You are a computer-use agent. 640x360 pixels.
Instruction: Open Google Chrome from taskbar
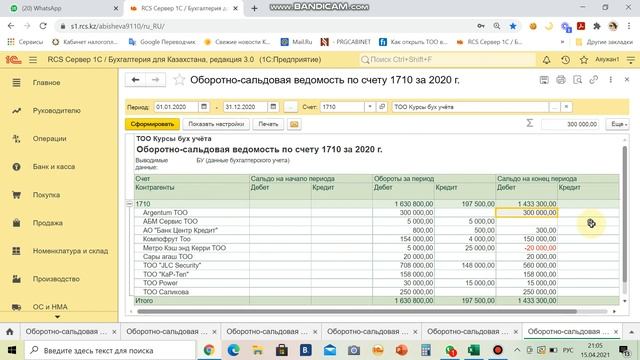[x=209, y=350]
